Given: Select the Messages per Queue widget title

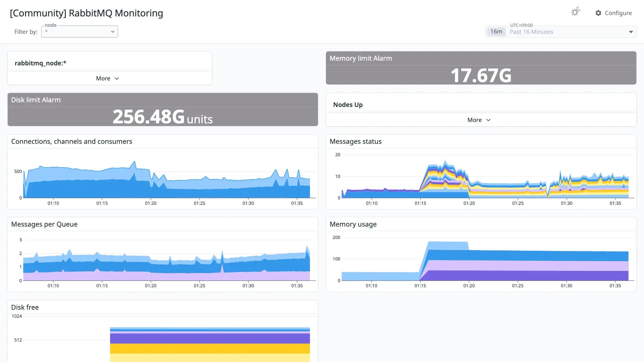Looking at the screenshot, I should pyautogui.click(x=44, y=224).
